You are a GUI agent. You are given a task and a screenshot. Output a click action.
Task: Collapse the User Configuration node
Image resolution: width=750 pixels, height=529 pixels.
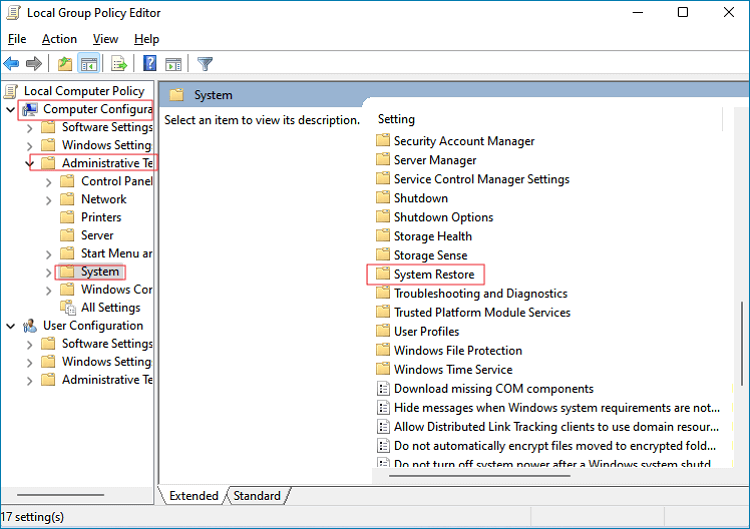(x=11, y=326)
